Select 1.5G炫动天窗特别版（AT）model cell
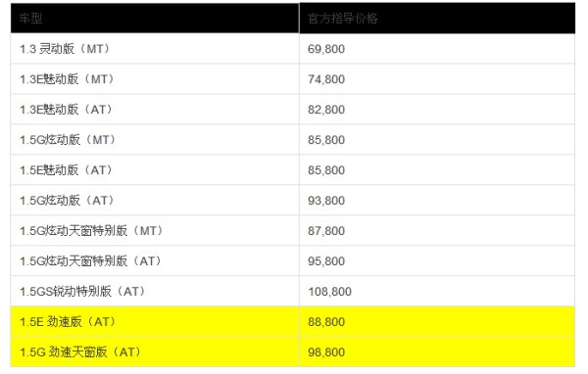588x374 pixels. [x=155, y=261]
